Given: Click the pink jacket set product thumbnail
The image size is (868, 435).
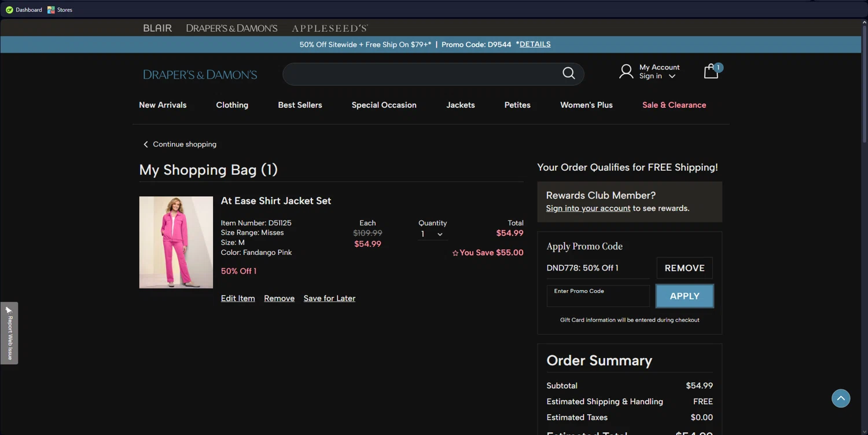Looking at the screenshot, I should (176, 242).
